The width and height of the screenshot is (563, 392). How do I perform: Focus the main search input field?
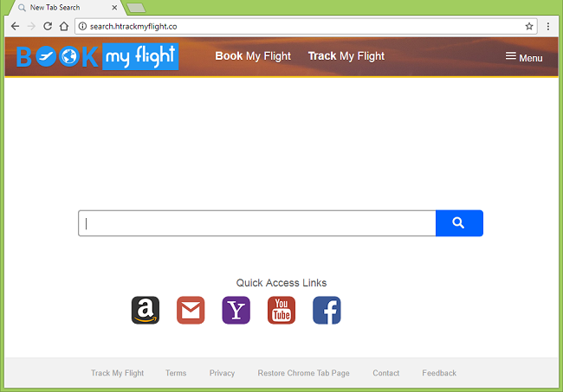(257, 223)
